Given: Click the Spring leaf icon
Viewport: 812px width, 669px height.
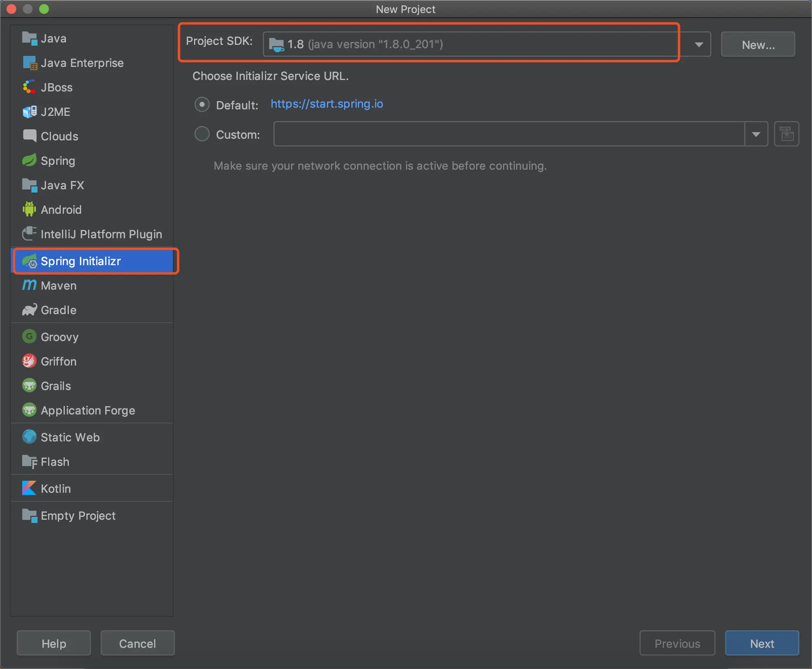Looking at the screenshot, I should pos(29,160).
